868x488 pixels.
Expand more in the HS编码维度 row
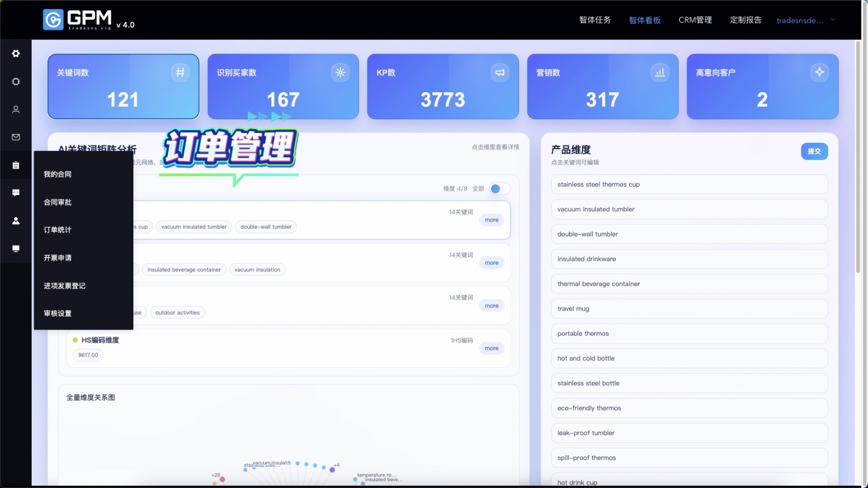click(x=491, y=348)
